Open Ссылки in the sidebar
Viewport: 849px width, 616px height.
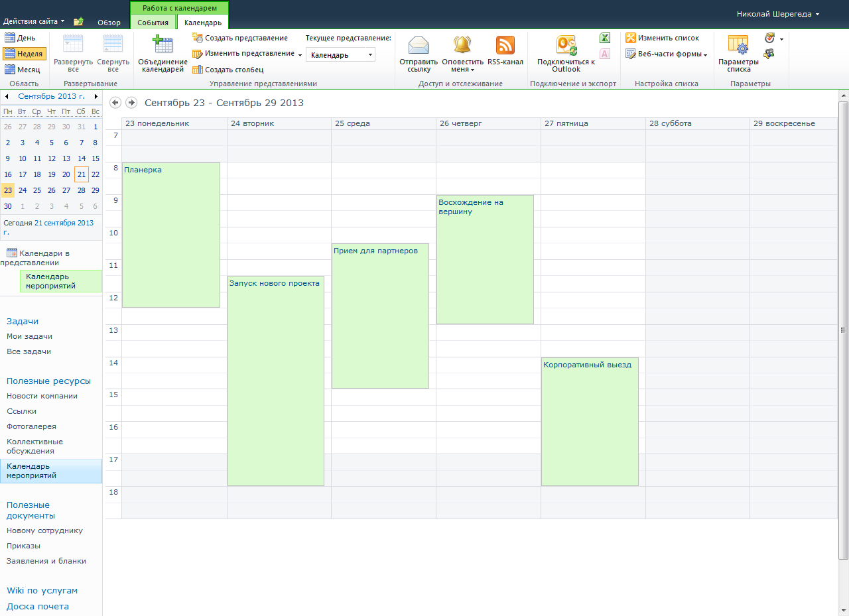(21, 411)
